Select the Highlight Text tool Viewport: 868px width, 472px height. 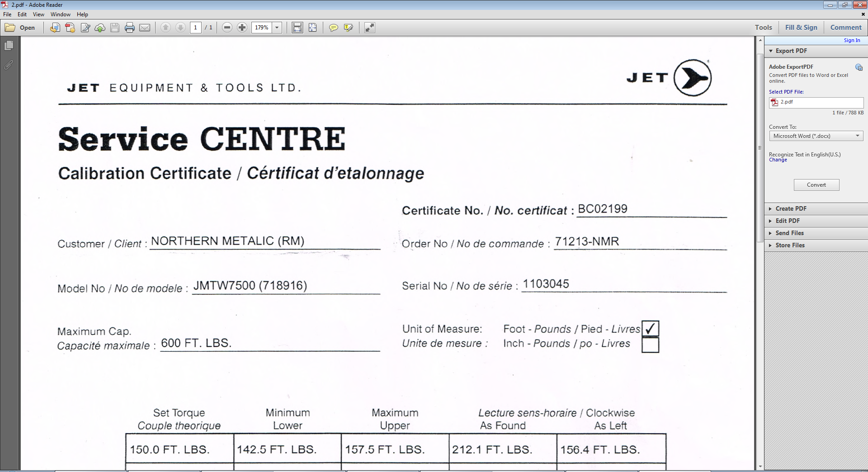point(349,28)
